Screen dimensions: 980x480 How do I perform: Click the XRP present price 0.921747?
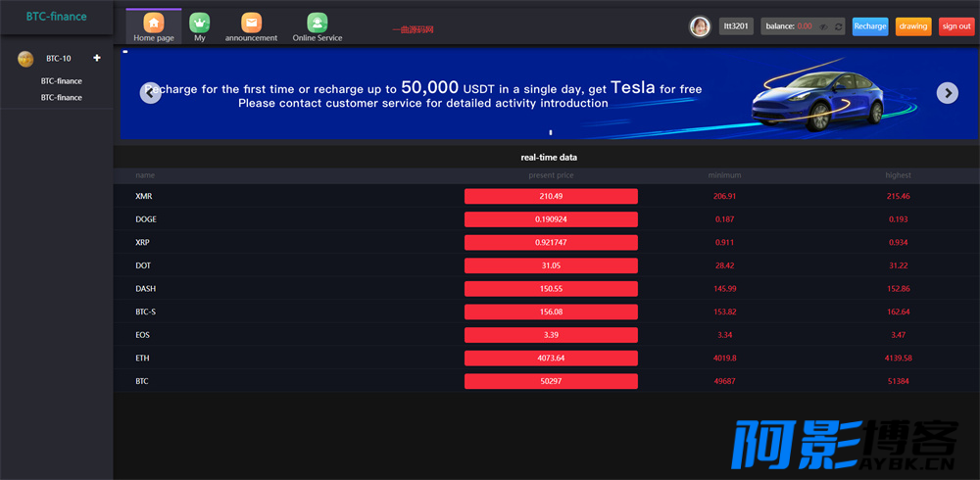551,243
